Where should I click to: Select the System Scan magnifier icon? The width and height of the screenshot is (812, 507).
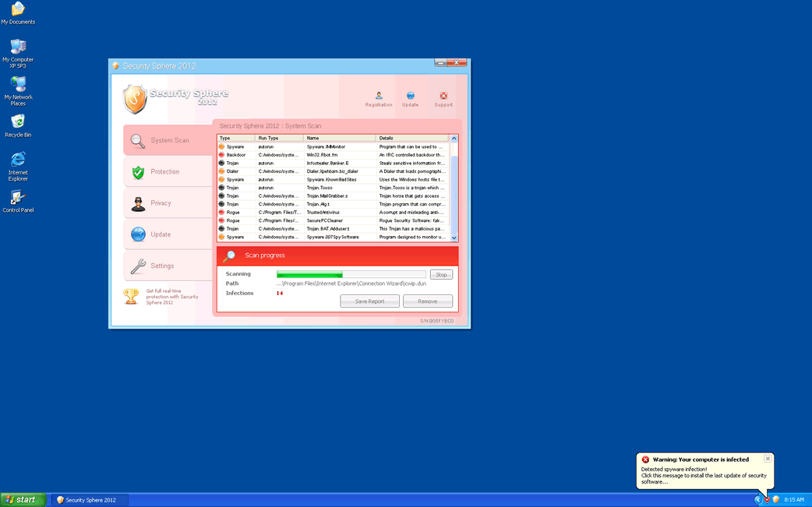point(139,140)
